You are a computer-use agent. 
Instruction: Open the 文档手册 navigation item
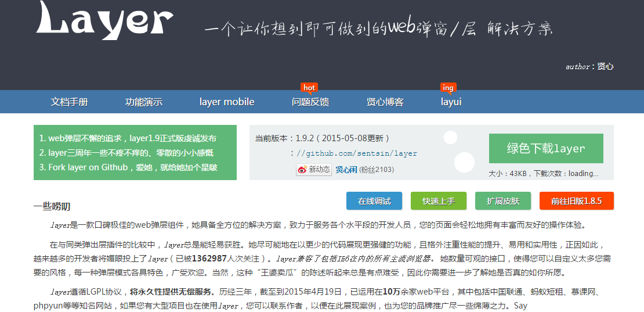tap(70, 102)
